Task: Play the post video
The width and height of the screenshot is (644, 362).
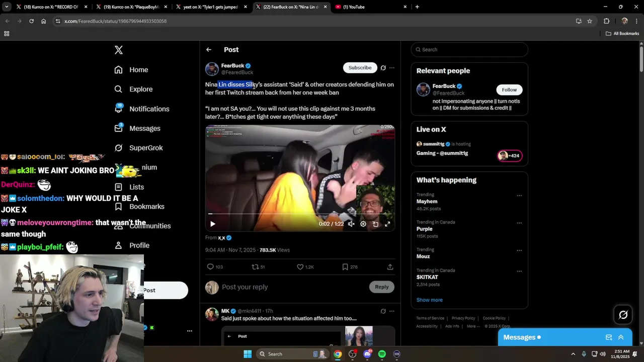Action: coord(213,224)
